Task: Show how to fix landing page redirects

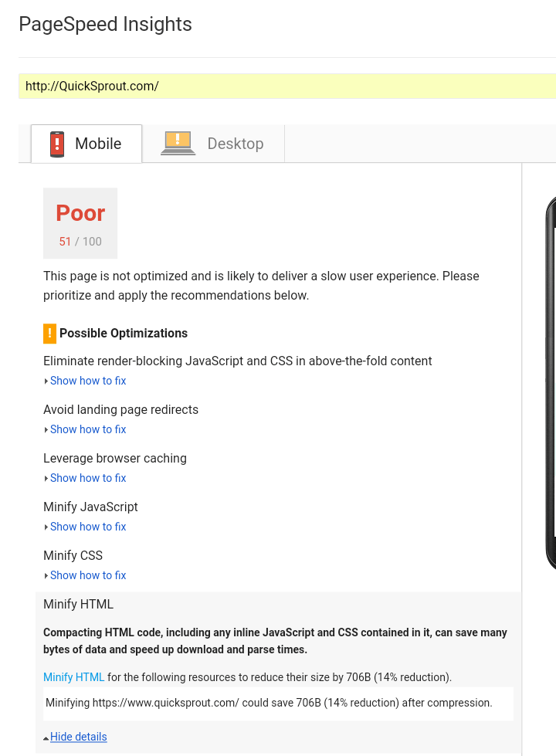Action: coord(87,429)
